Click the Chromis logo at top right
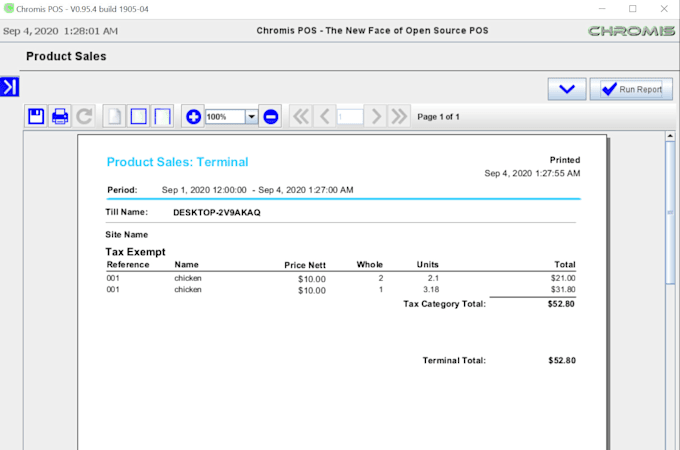680x450 pixels. [x=631, y=31]
